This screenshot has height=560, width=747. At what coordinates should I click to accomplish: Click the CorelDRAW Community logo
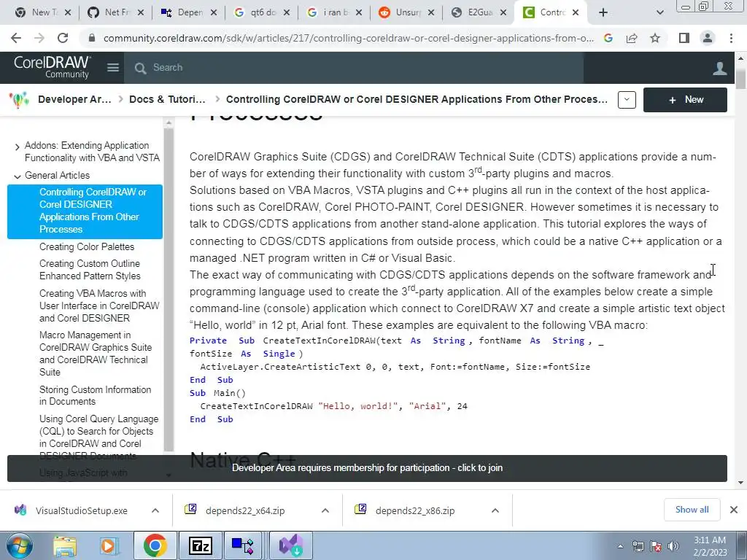point(52,67)
